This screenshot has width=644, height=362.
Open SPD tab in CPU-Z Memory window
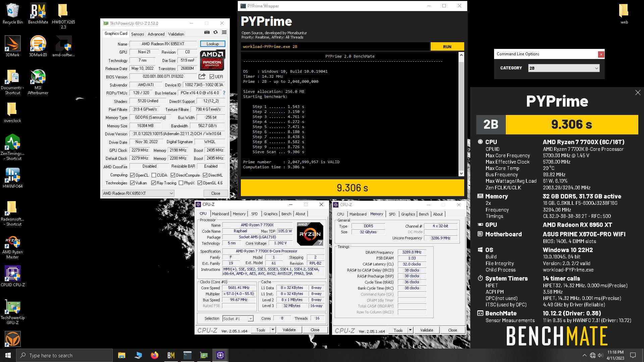point(392,214)
